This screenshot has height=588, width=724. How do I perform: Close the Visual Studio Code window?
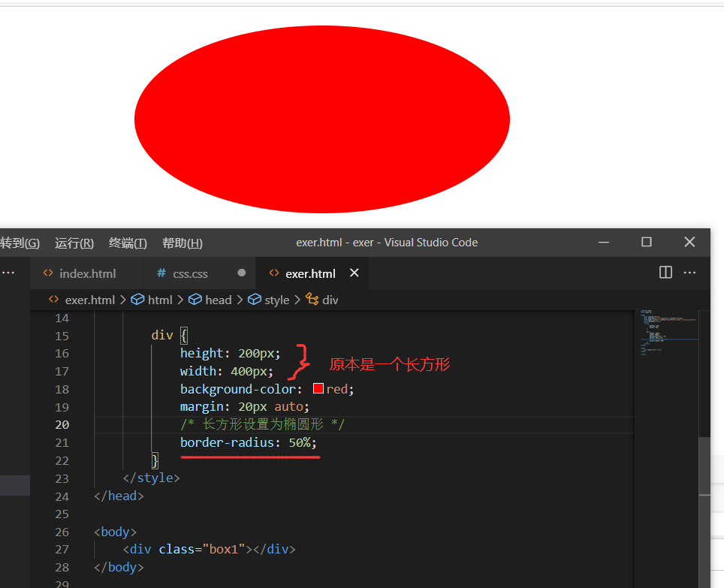point(689,242)
